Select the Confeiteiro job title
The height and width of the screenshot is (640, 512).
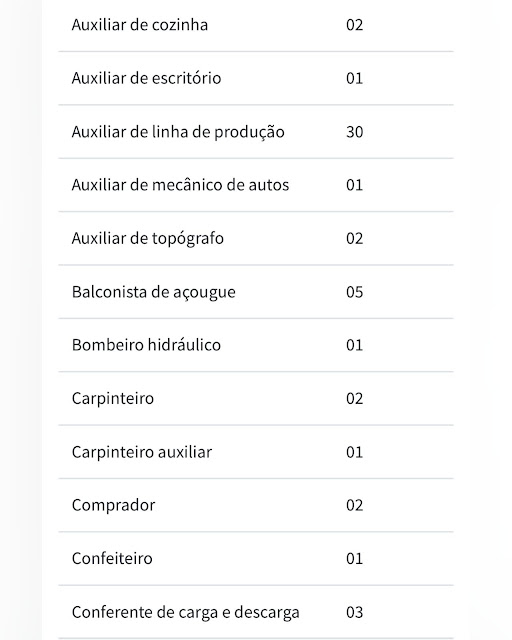pyautogui.click(x=112, y=558)
